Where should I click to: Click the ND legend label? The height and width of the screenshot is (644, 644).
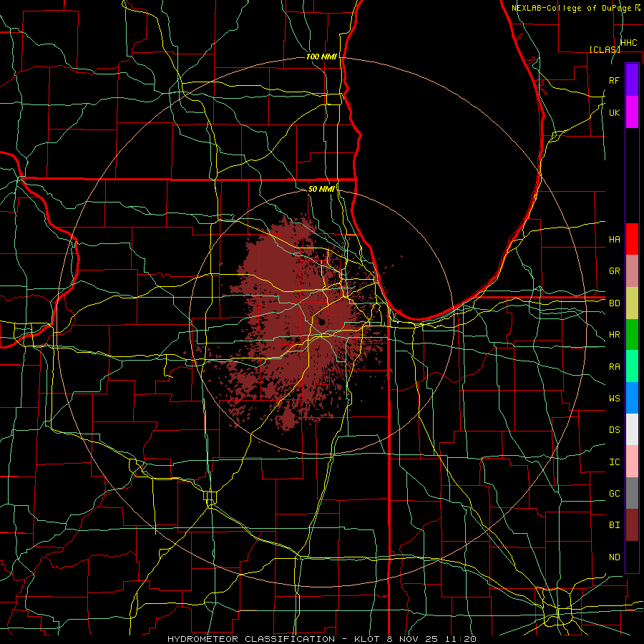(x=615, y=557)
